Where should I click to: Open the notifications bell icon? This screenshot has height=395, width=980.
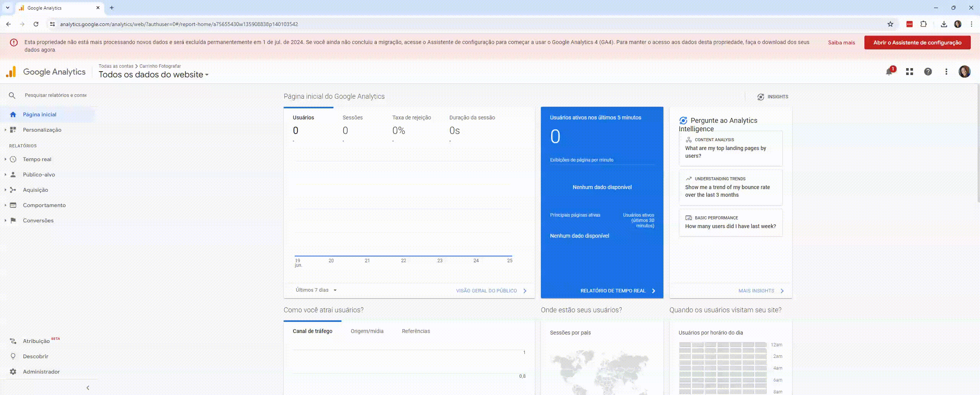tap(889, 72)
